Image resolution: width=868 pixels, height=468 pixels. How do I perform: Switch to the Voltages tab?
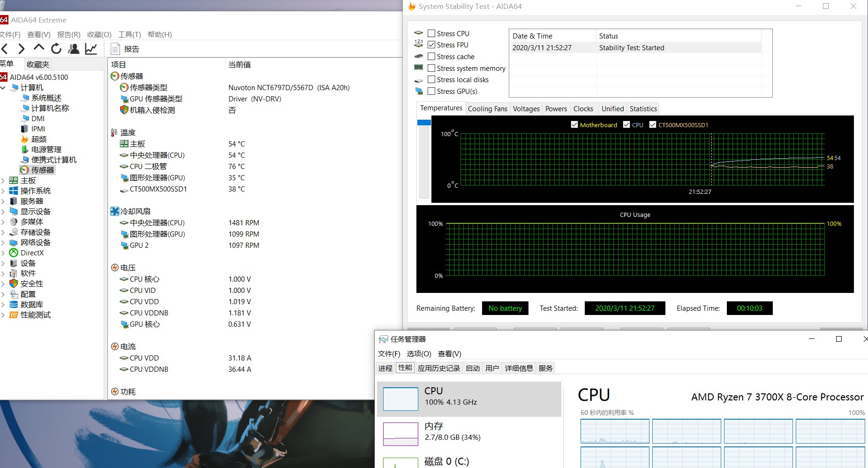point(526,108)
